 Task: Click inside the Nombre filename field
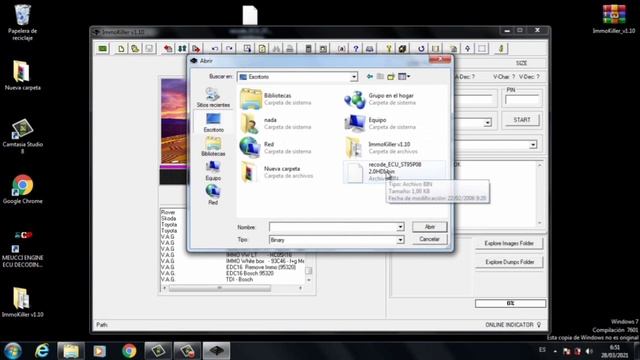[333, 227]
